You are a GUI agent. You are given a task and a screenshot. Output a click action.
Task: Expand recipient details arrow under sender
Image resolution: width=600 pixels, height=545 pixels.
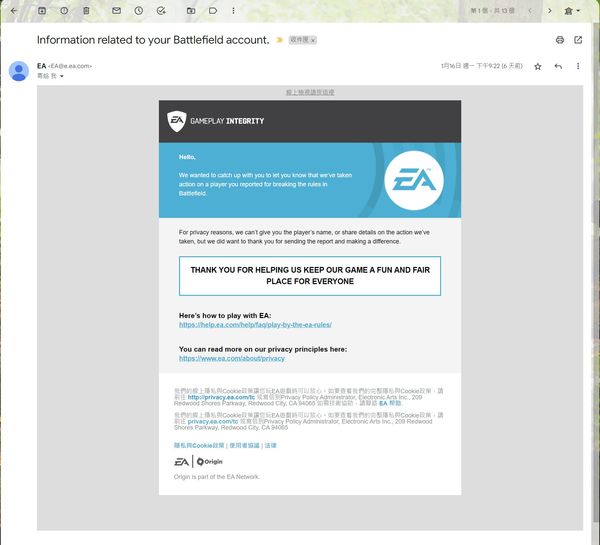tap(62, 76)
